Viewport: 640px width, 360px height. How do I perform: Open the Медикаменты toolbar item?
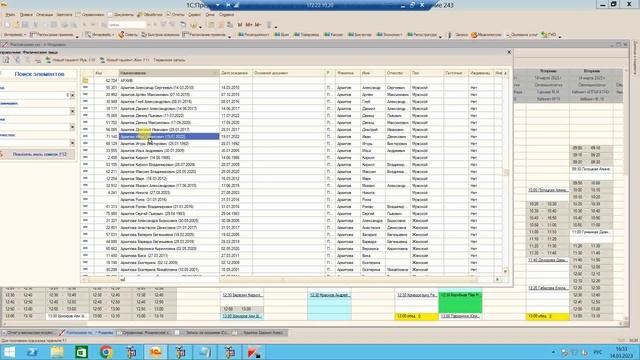click(x=486, y=35)
